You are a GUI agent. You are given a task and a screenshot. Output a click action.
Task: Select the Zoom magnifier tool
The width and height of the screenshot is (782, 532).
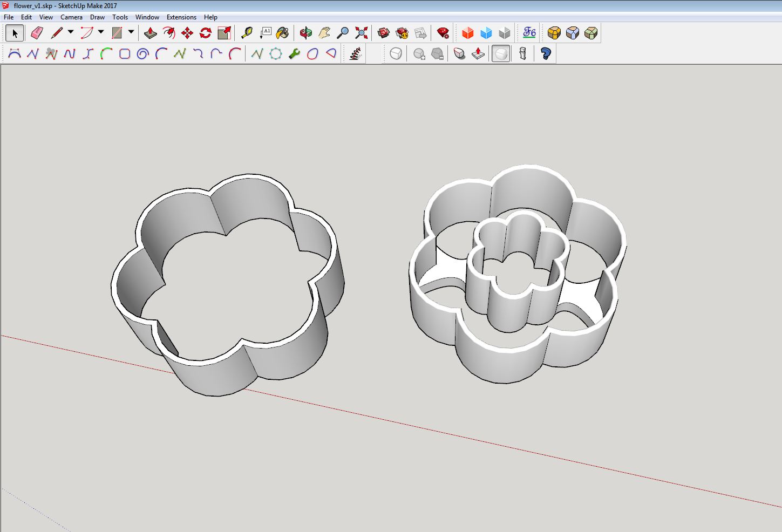[343, 33]
